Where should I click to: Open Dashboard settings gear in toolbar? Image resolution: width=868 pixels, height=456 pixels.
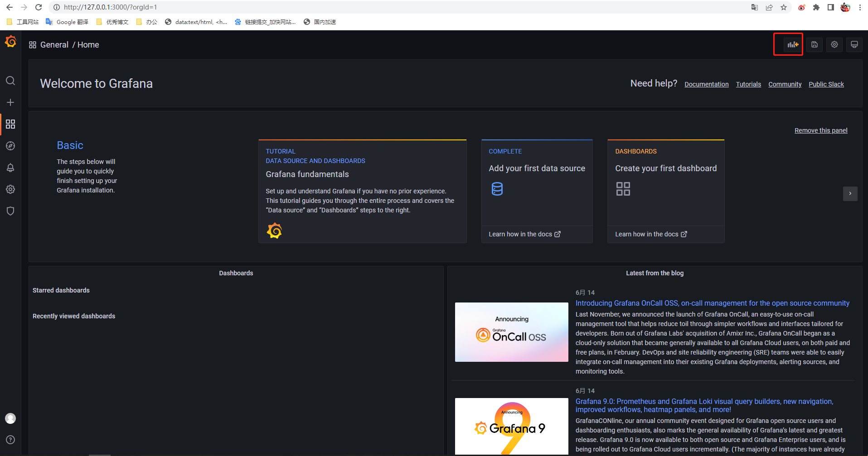tap(834, 44)
